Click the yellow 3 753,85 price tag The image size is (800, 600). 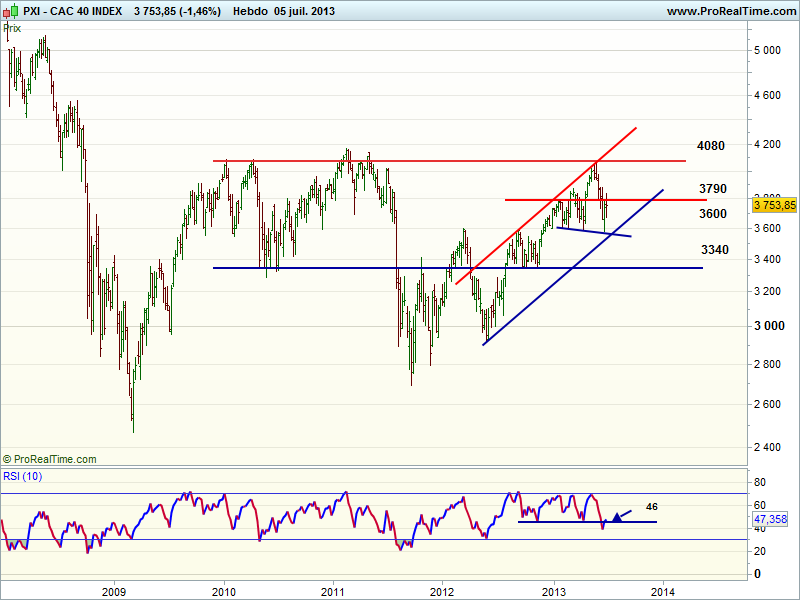(773, 205)
